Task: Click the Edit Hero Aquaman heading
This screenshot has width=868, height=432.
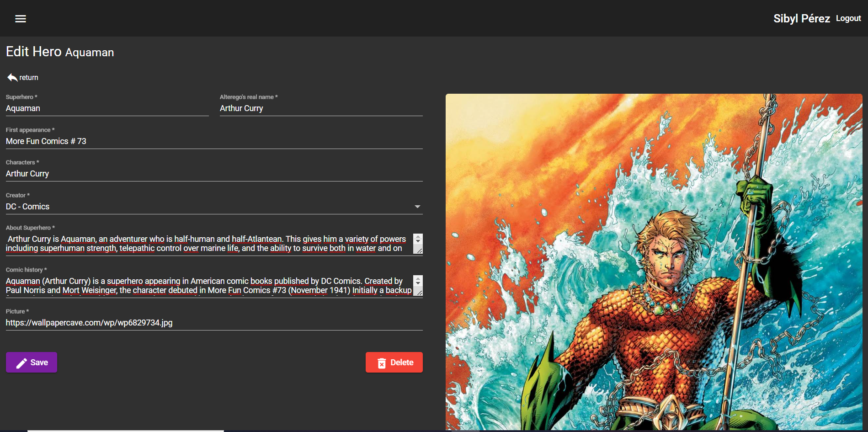Action: 60,52
